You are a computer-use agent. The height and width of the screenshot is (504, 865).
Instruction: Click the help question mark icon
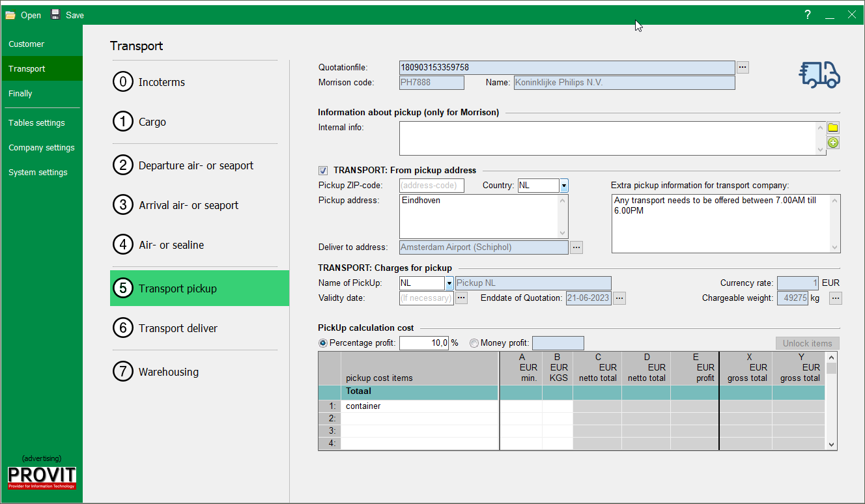coord(808,15)
